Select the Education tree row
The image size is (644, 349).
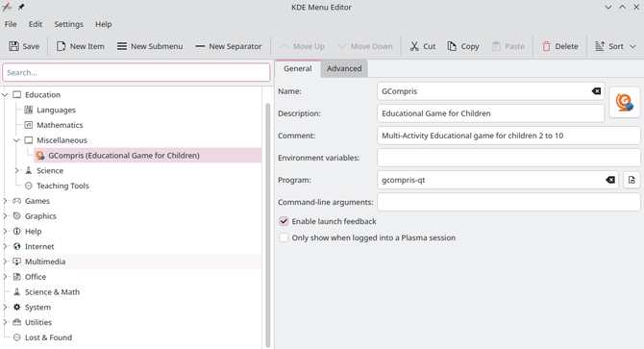click(136, 95)
